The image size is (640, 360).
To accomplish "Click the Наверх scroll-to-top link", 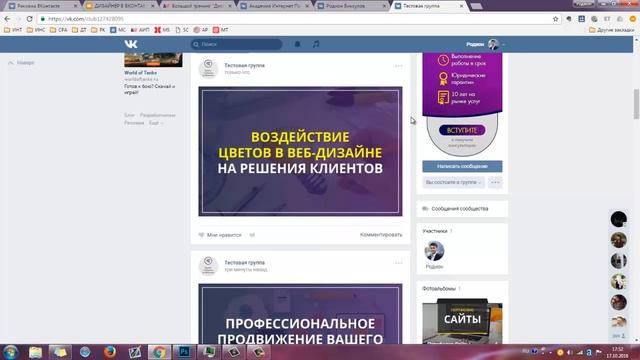I will (21, 63).
